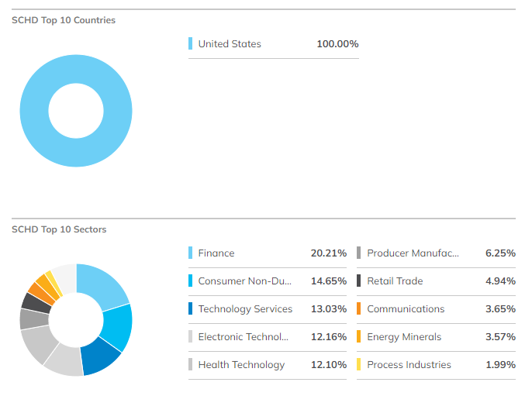Click the Process Industries yellow swatch
Image resolution: width=532 pixels, height=396 pixels.
click(358, 364)
